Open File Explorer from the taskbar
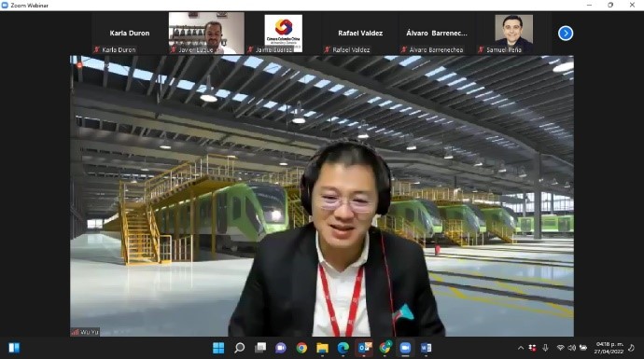 (x=322, y=348)
